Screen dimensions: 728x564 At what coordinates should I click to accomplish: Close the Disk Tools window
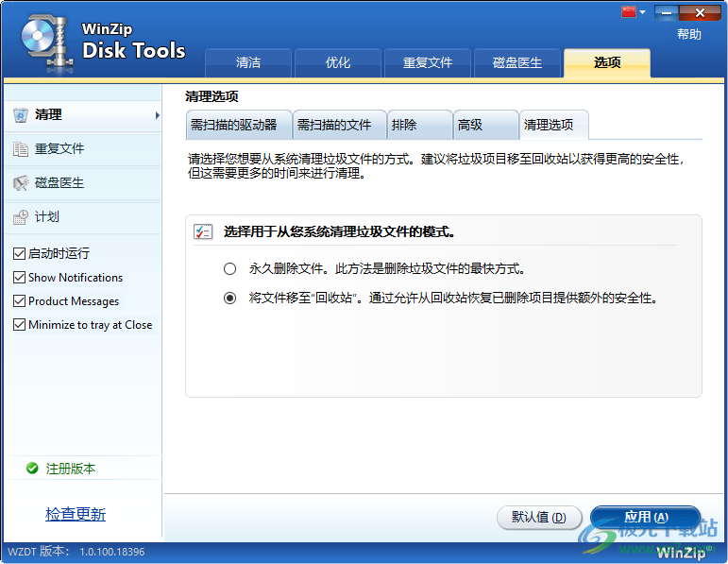[x=700, y=12]
